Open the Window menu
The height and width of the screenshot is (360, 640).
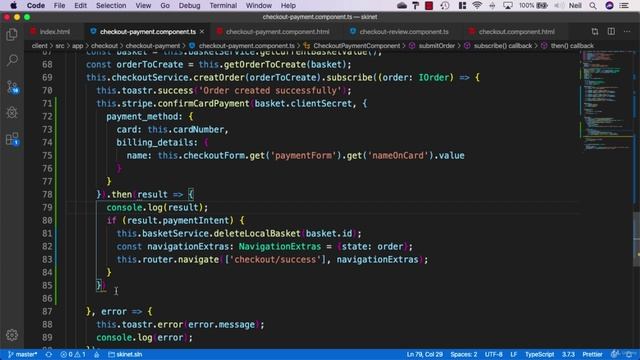(x=258, y=6)
